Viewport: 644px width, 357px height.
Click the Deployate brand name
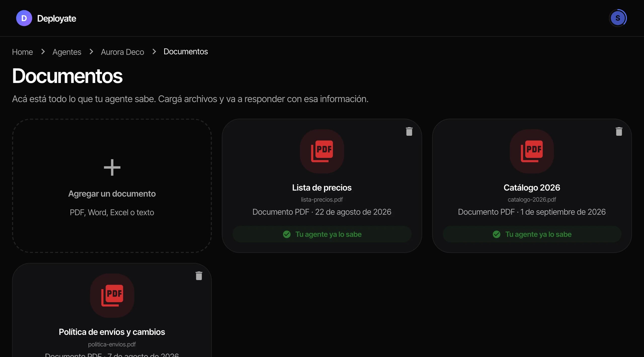(x=57, y=18)
